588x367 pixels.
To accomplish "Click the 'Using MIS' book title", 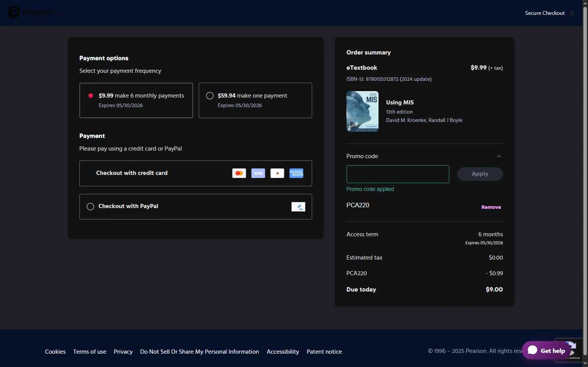I will (400, 103).
